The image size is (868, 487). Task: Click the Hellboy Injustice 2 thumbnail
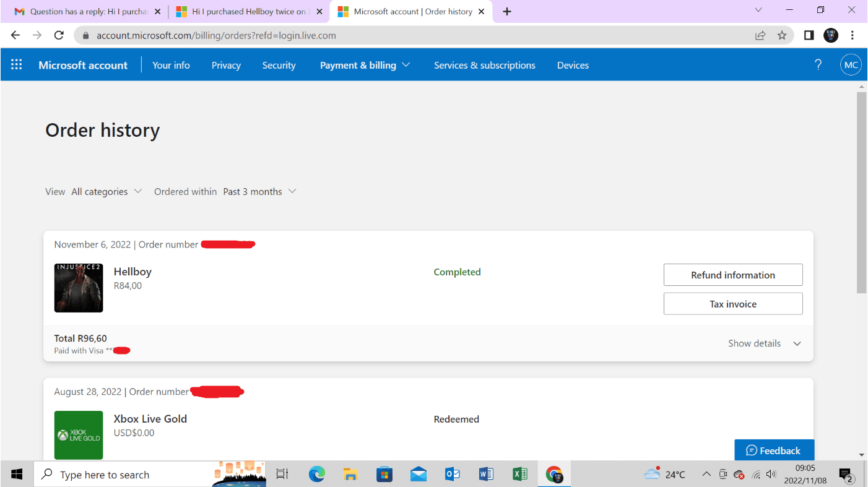coord(79,288)
